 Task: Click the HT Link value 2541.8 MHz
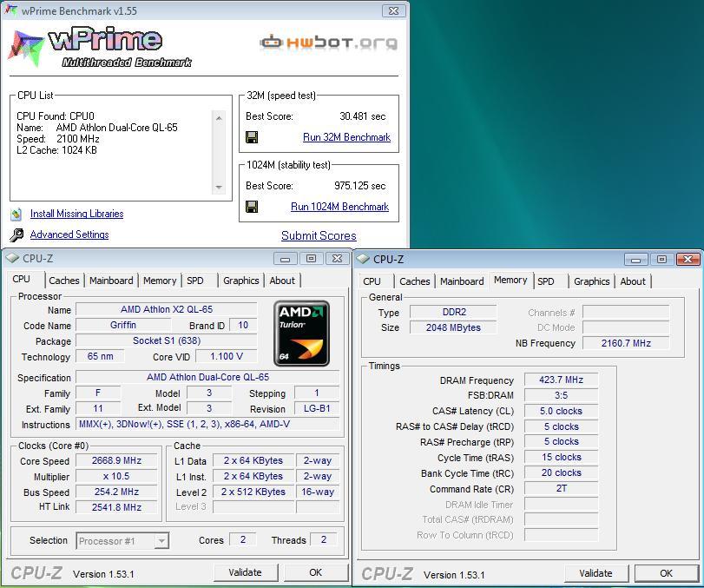(116, 507)
